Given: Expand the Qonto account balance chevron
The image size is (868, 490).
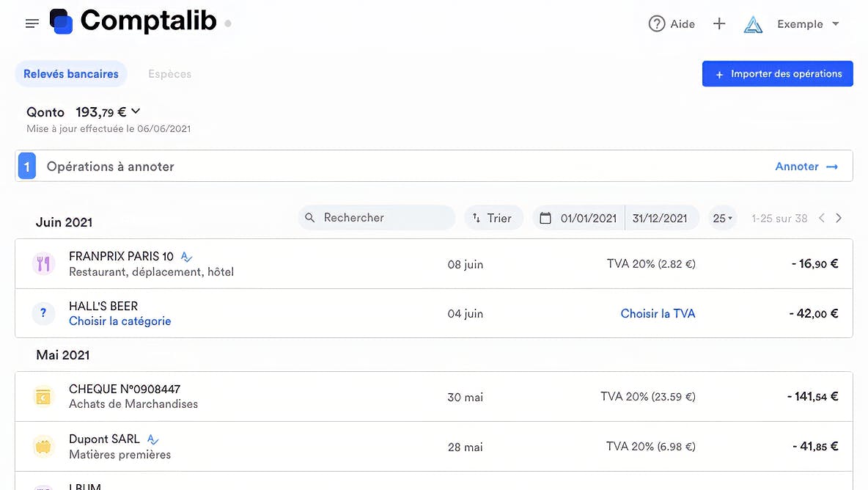Looking at the screenshot, I should pyautogui.click(x=136, y=111).
